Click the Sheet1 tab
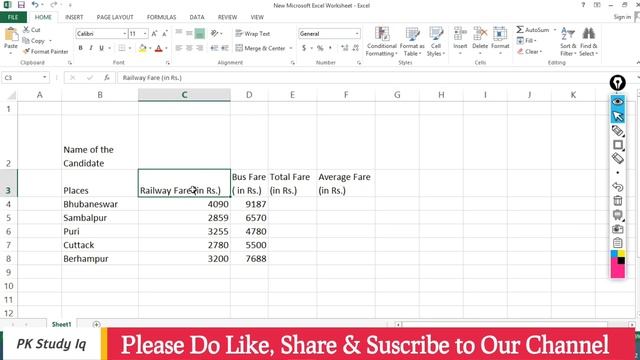Screen dimensions: 640x360 (61, 324)
